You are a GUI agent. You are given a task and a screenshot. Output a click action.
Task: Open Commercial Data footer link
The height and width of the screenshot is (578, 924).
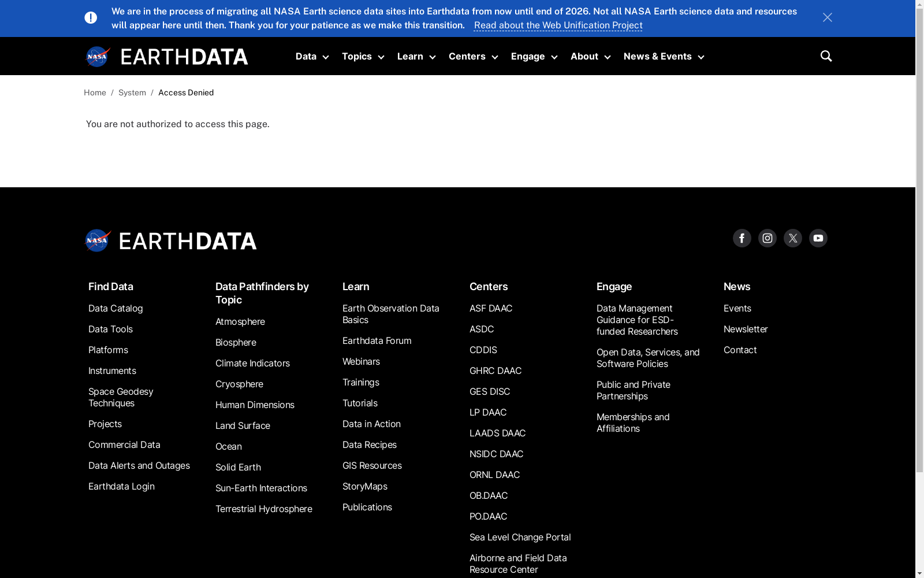pyautogui.click(x=124, y=445)
